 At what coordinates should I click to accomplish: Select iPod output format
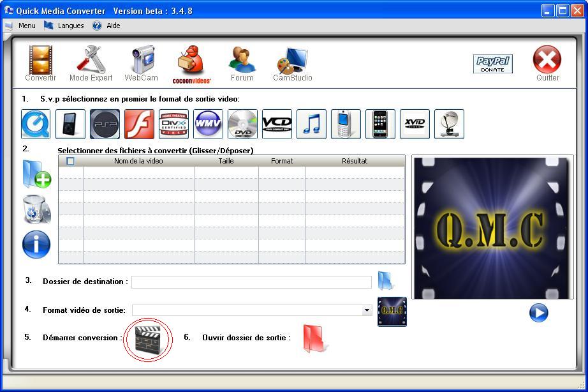(x=70, y=124)
